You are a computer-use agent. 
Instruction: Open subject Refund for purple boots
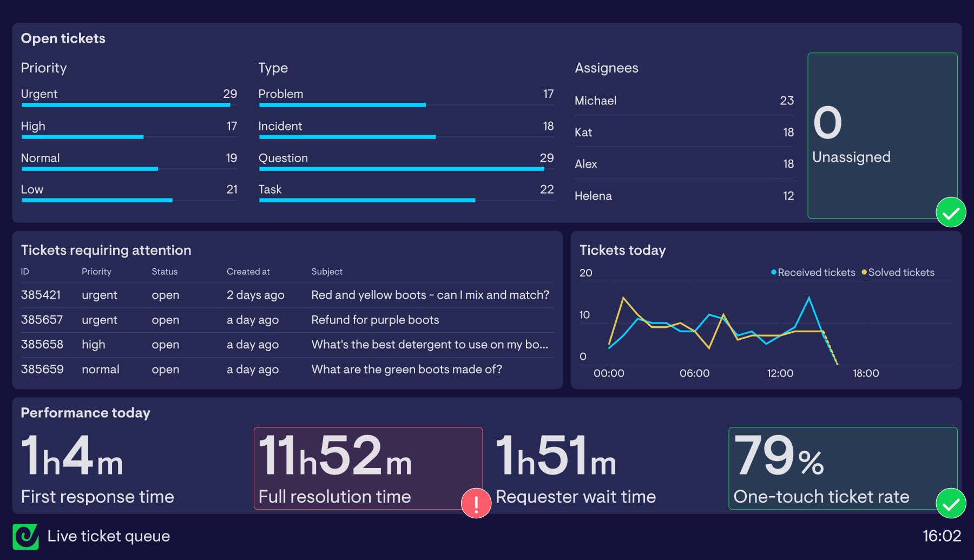(x=375, y=320)
